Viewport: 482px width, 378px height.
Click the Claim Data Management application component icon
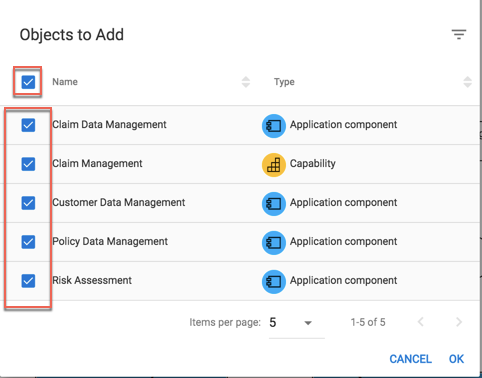[x=274, y=126]
